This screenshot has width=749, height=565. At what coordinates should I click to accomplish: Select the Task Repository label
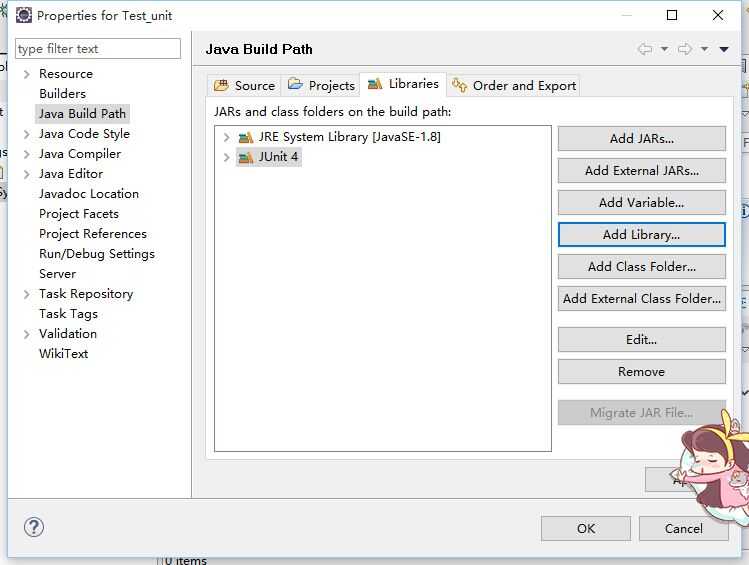86,294
